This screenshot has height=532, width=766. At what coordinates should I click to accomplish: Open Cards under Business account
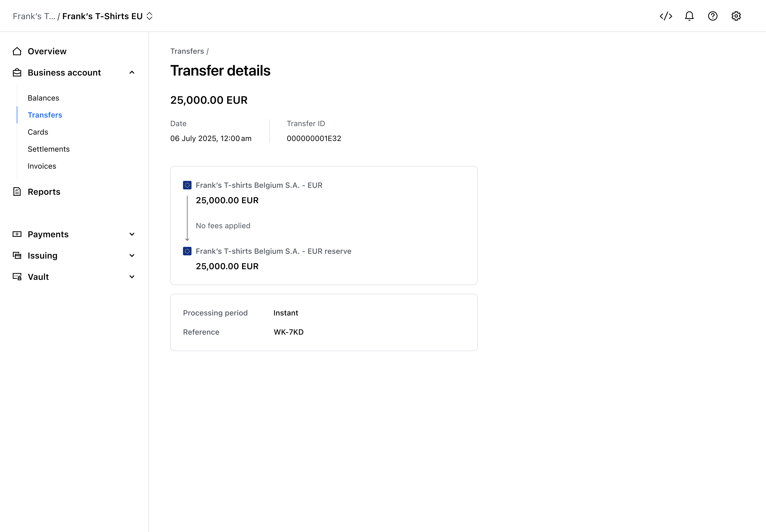(38, 132)
